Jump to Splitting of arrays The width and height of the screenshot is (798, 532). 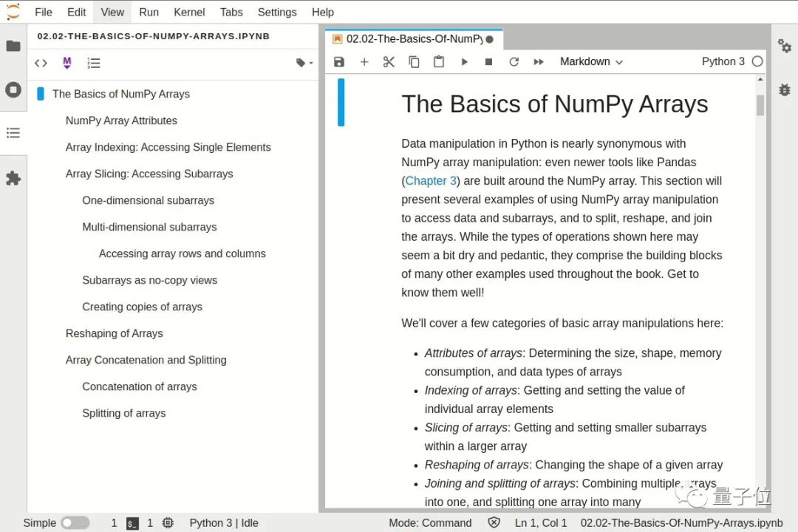point(123,413)
